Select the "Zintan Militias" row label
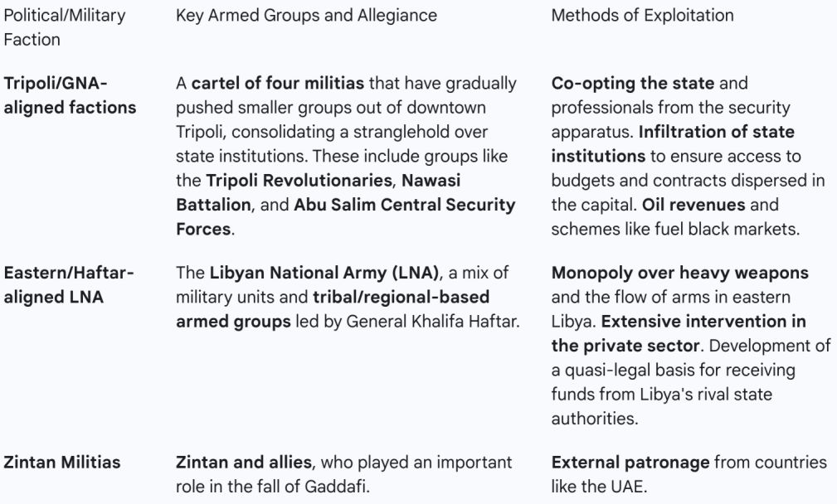This screenshot has height=504, width=837. [62, 463]
